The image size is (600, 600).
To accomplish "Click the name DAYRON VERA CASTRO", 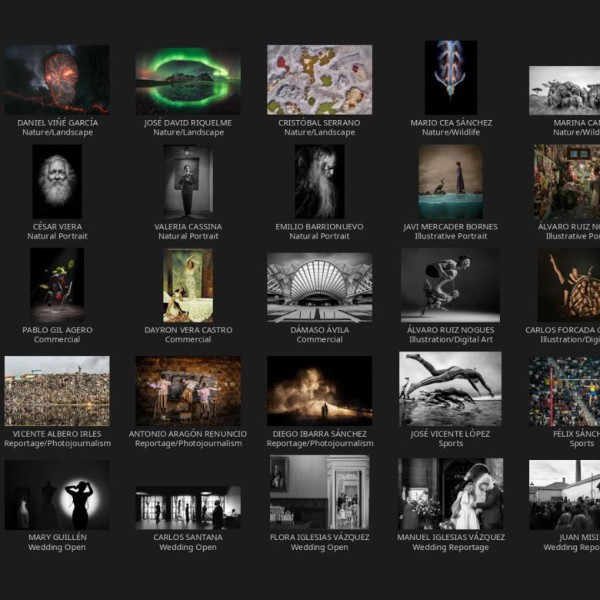I will (188, 330).
